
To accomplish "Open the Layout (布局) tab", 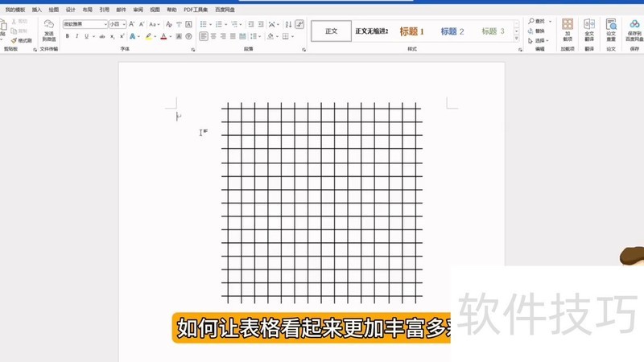I will click(x=87, y=10).
